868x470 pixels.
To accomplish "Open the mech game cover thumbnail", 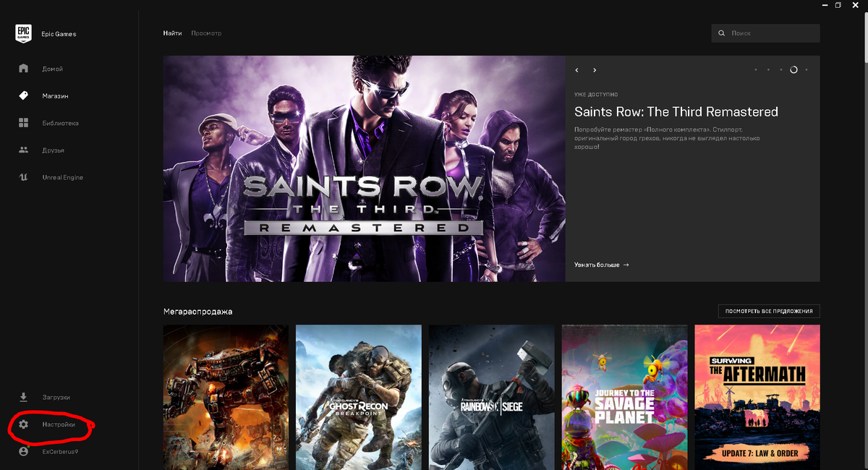I will 226,397.
